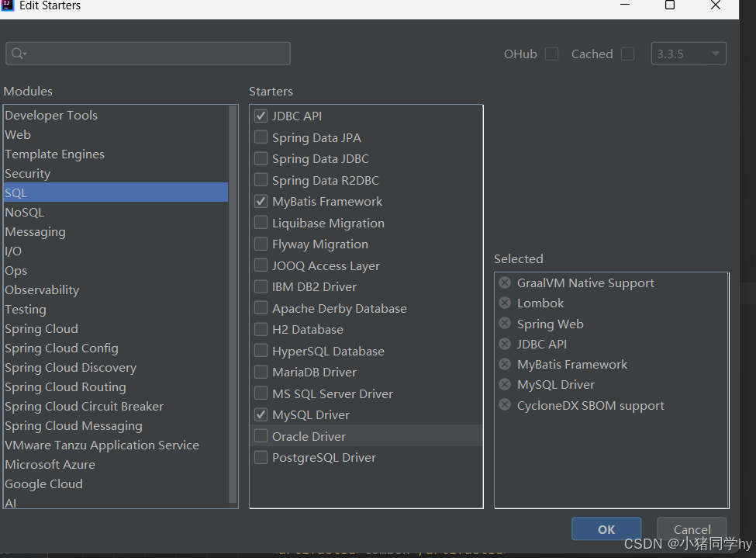Select Web module
The height and width of the screenshot is (558, 756).
pos(116,135)
